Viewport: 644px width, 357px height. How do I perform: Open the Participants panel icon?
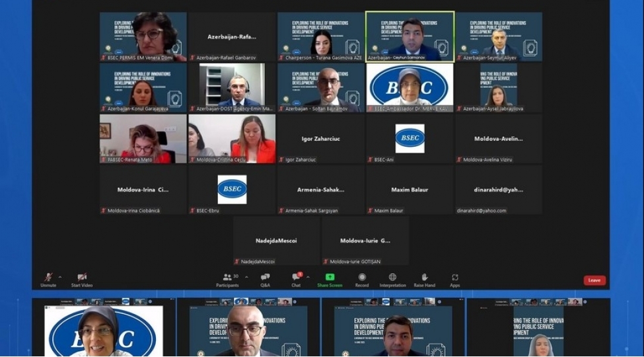227,277
